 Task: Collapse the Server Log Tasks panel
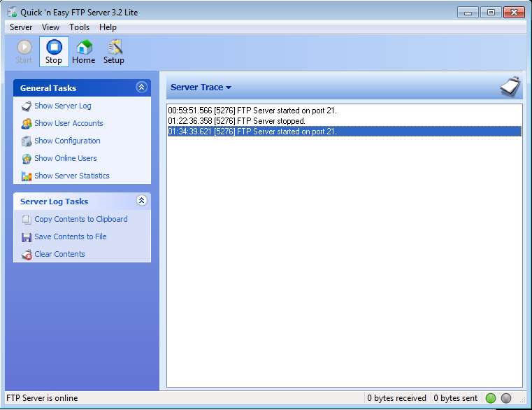coord(141,201)
